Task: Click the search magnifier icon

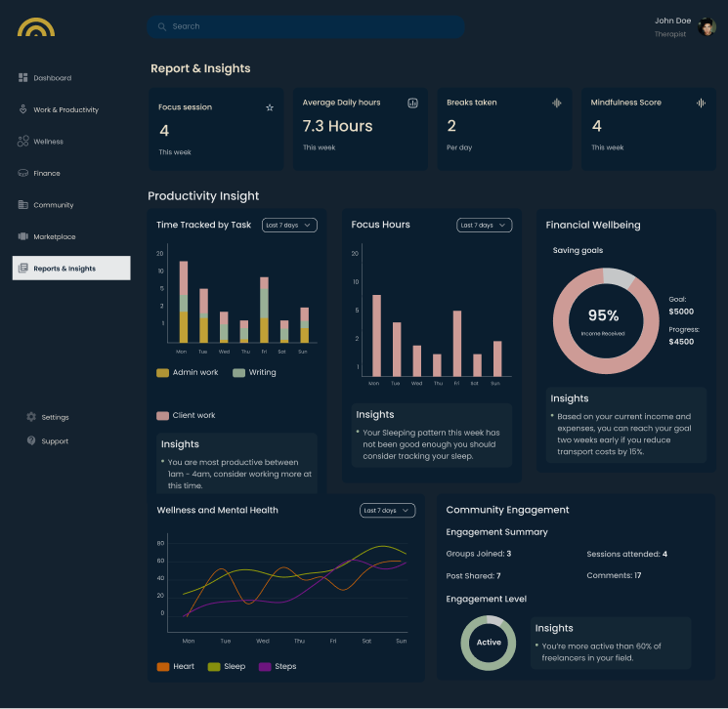Action: 161,27
